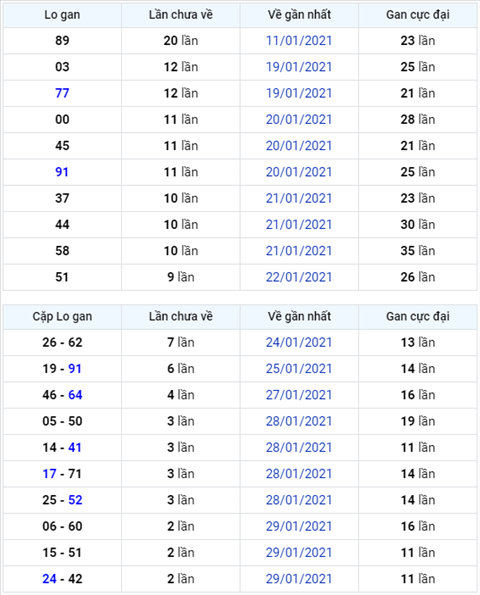
Task: Select the pair 15 - 51
Action: (62, 552)
